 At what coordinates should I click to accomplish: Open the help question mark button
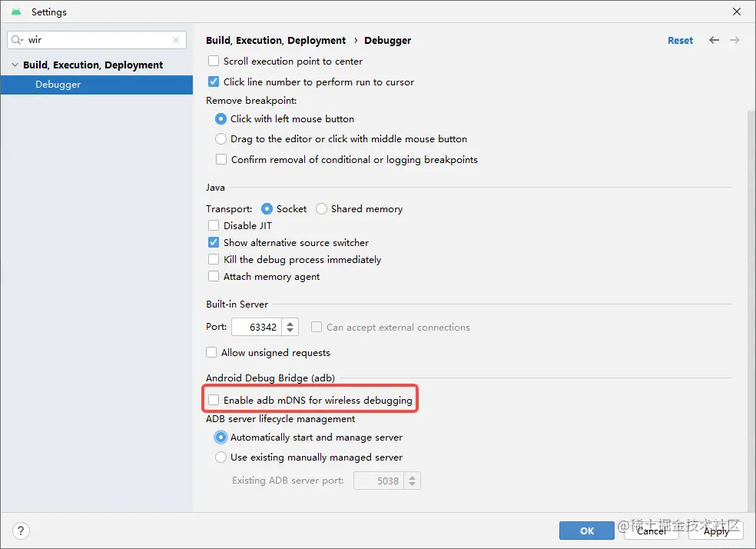(21, 531)
